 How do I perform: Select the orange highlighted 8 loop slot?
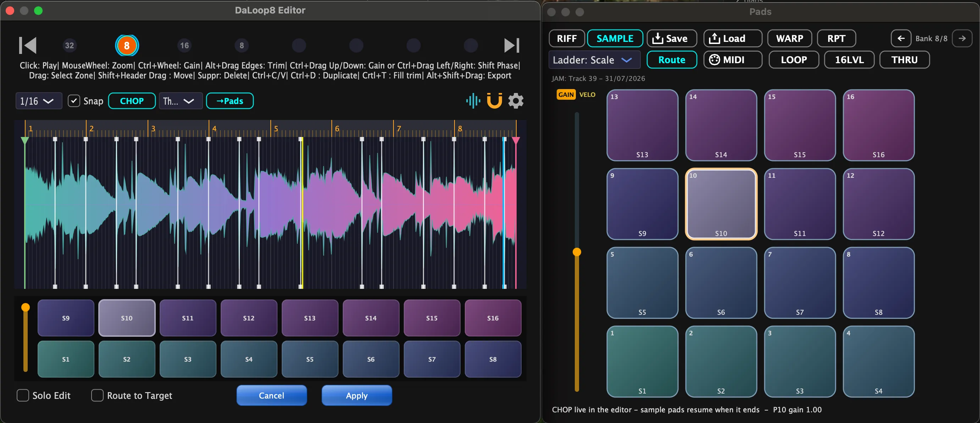click(x=127, y=46)
